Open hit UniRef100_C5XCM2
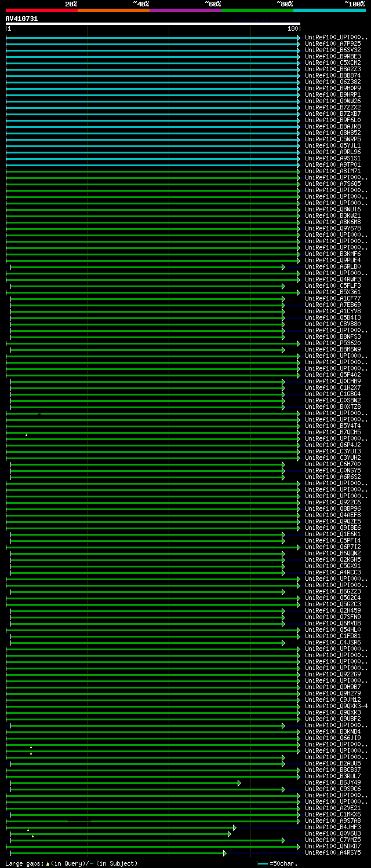This screenshot has width=371, height=868. [333, 63]
